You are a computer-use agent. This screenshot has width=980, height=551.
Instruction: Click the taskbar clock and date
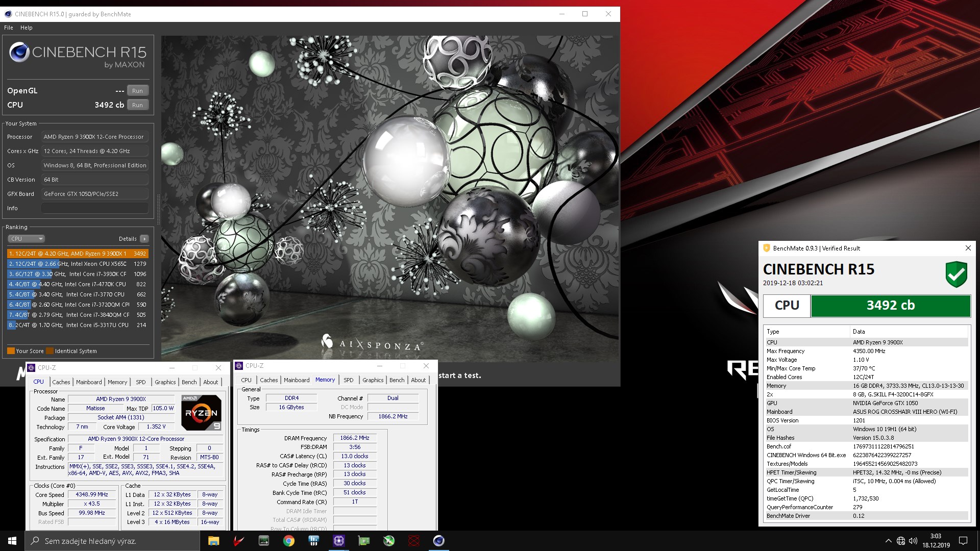[x=936, y=541]
